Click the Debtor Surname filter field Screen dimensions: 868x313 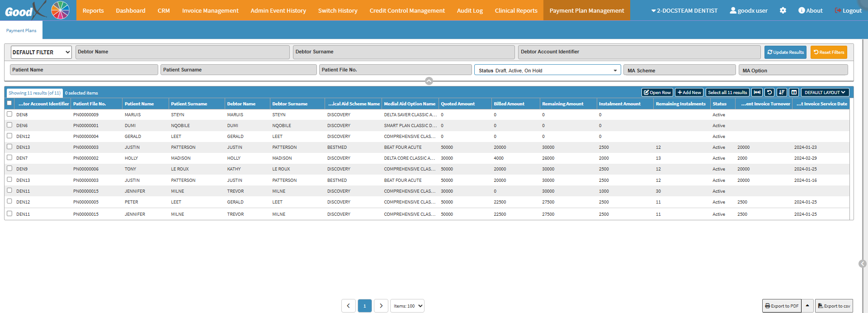pyautogui.click(x=403, y=52)
